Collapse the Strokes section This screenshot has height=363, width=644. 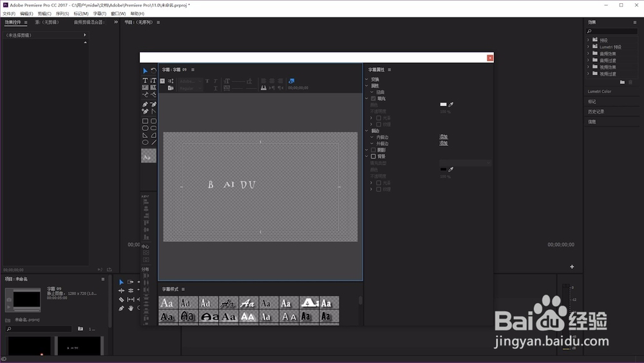367,131
